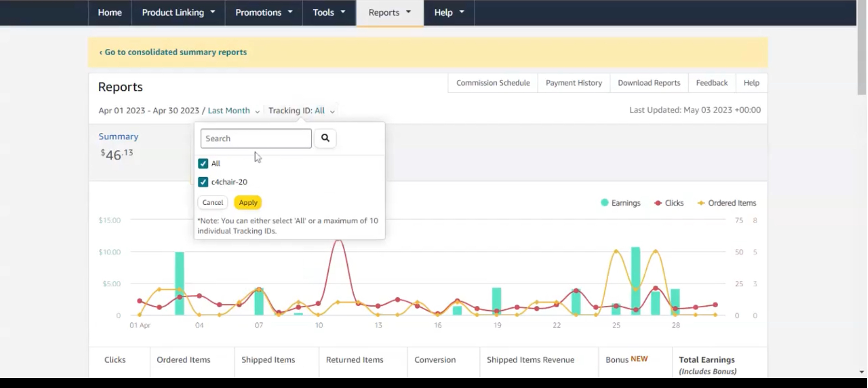Uncheck the All tracking ID checkbox
Image resolution: width=868 pixels, height=388 pixels.
[203, 164]
